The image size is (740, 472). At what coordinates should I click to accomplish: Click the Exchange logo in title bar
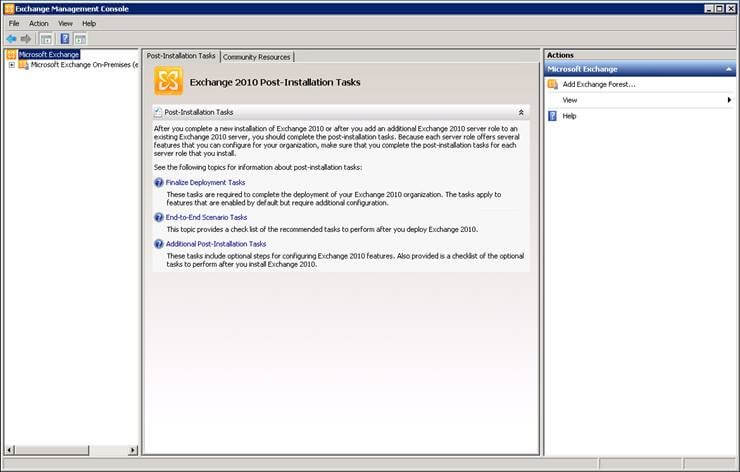point(8,8)
